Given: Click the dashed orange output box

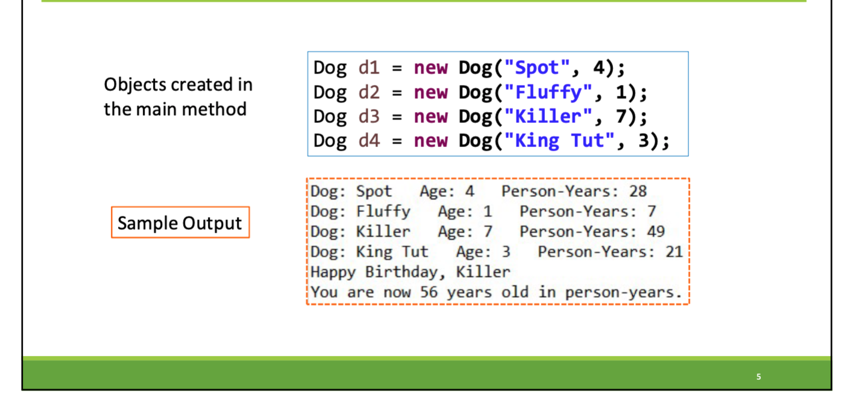Looking at the screenshot, I should click(497, 241).
